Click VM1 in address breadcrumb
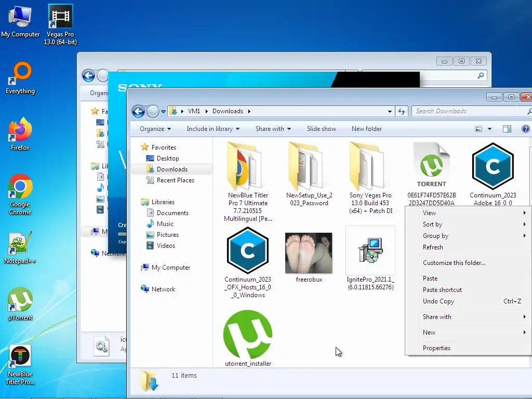The image size is (532, 399). pos(194,111)
